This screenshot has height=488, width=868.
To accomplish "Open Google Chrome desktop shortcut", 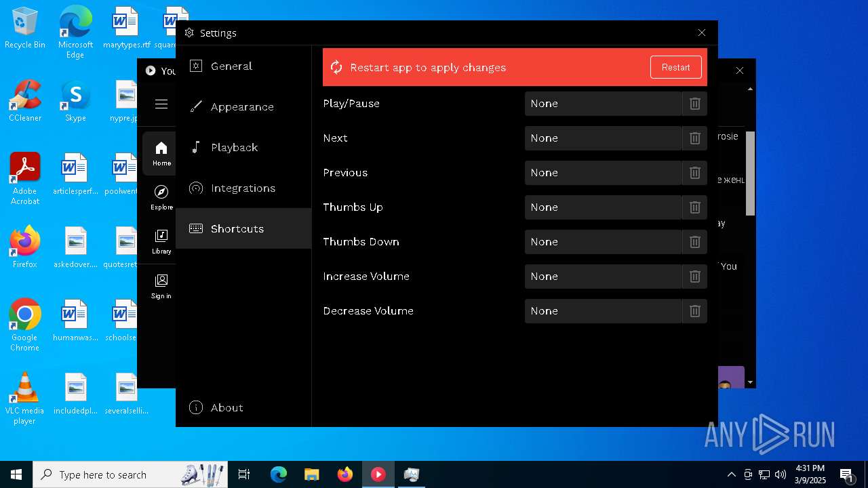I will (x=25, y=325).
